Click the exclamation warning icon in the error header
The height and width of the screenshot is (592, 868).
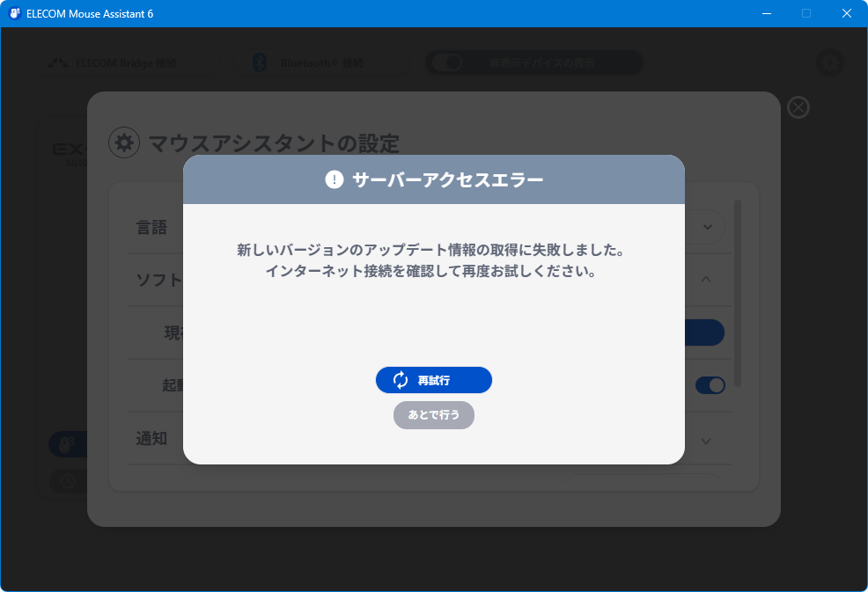coord(334,179)
